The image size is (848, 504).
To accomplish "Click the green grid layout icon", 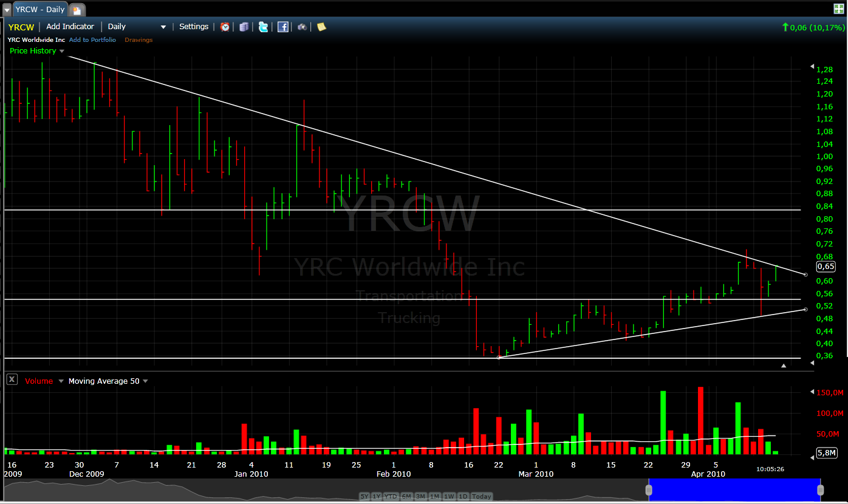I will pos(839,9).
